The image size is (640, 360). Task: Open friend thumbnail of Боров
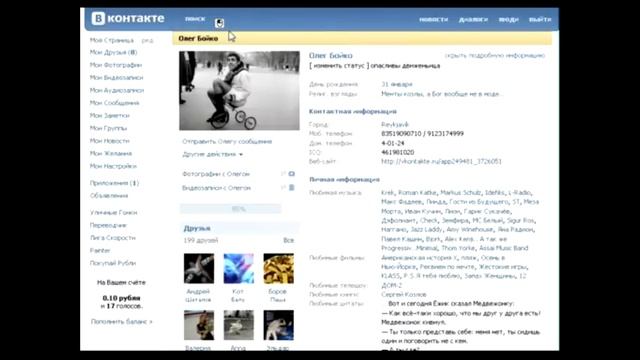click(x=278, y=269)
